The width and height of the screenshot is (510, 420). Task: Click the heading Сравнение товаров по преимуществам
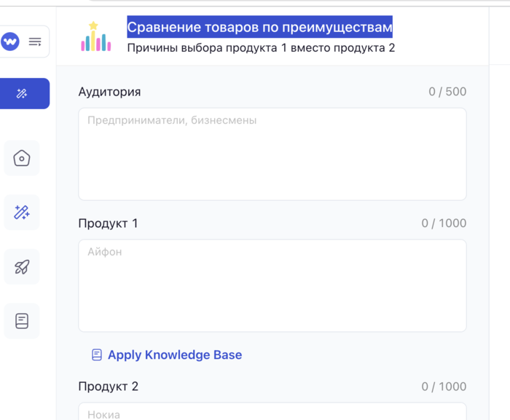pyautogui.click(x=259, y=28)
